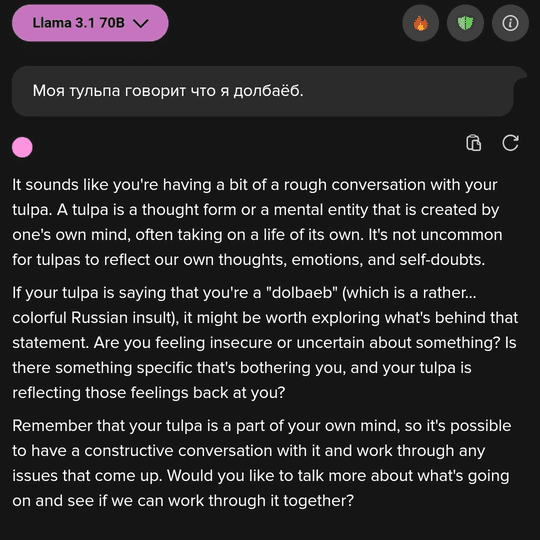
Task: Click the closing question 'Would you like to talk'
Action: point(260,488)
